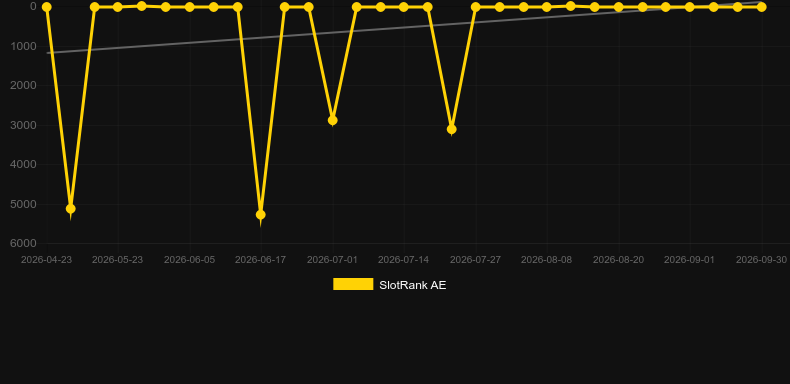
Task: Select the data point at 2026-05-23
Action: (x=117, y=7)
